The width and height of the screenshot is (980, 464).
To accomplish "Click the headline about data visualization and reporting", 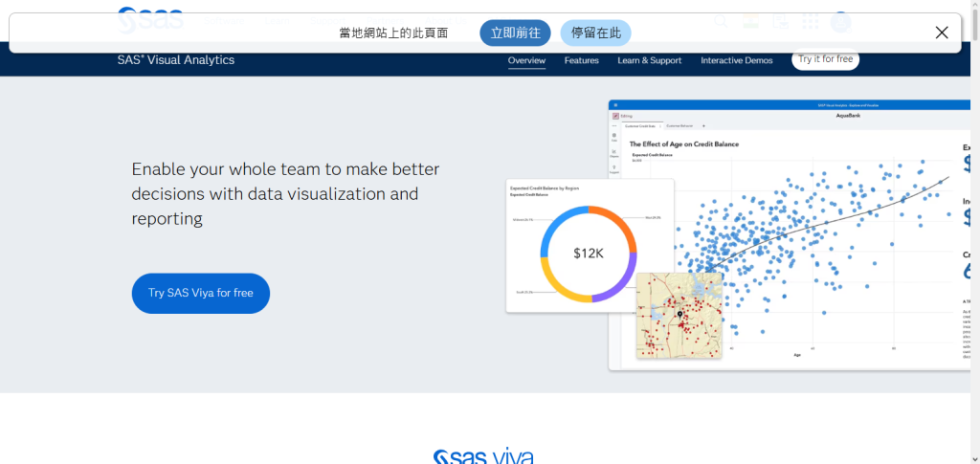I will (x=285, y=193).
